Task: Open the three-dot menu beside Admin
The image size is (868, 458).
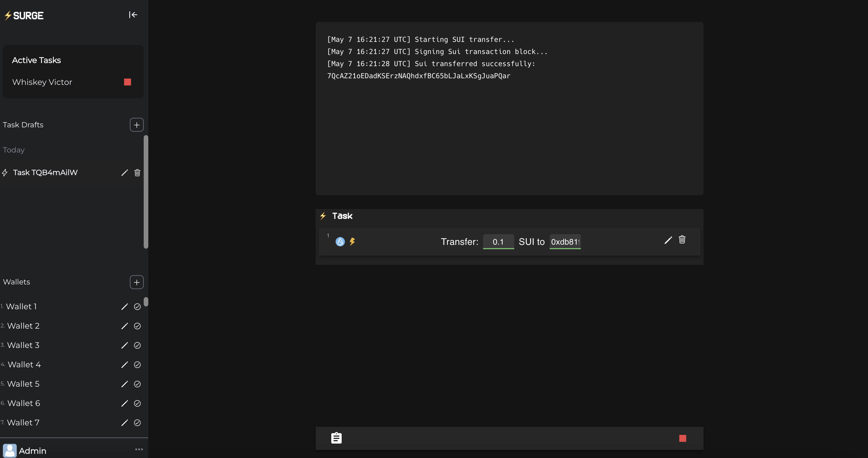Action: pyautogui.click(x=139, y=449)
